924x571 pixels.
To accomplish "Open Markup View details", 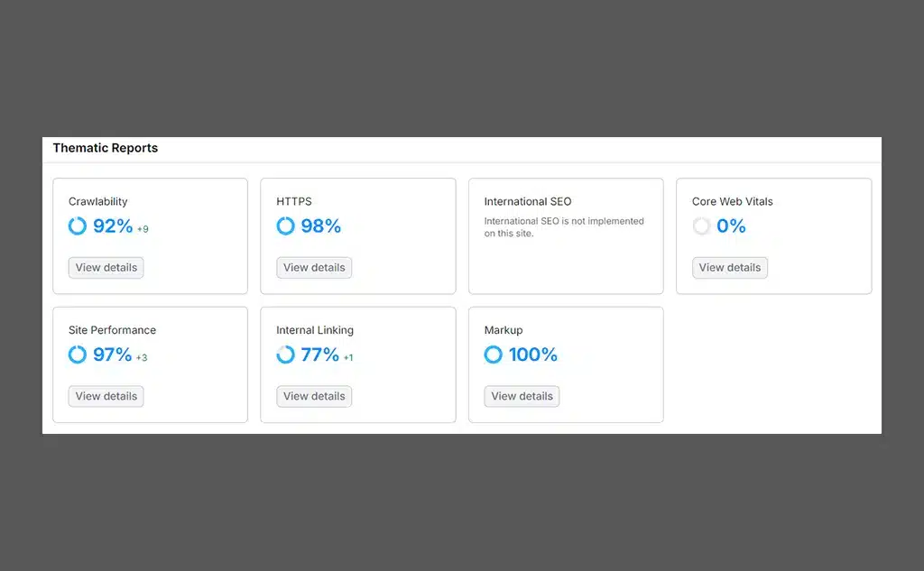I will (522, 396).
